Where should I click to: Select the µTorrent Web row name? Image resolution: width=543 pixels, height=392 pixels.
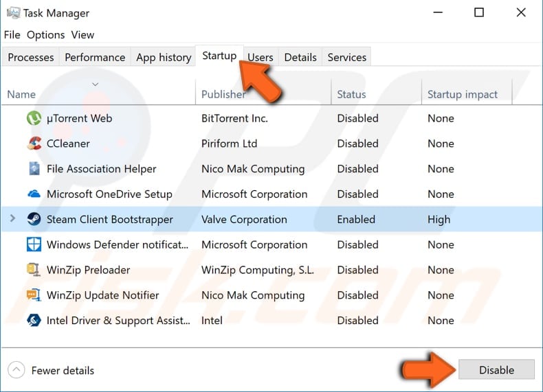pos(79,118)
